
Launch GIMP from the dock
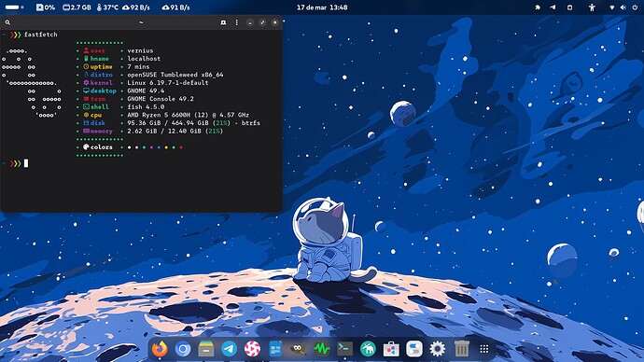(298, 349)
